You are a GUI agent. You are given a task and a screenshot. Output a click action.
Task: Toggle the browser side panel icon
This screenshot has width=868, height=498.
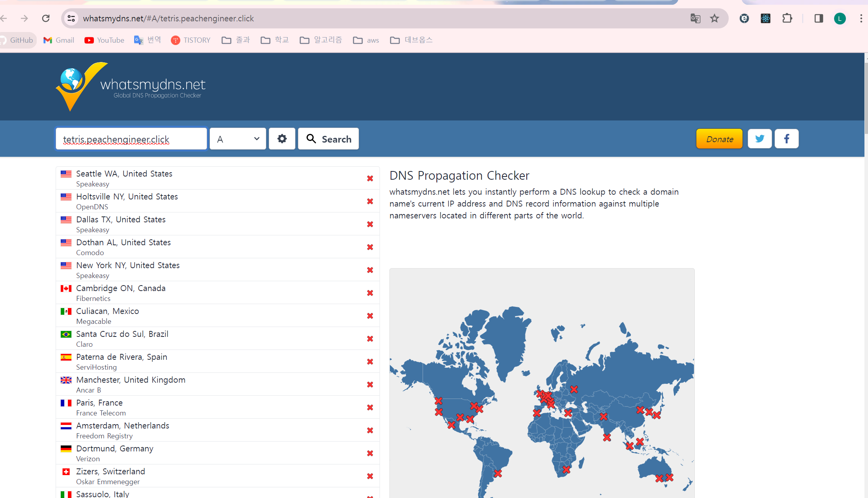click(x=819, y=19)
